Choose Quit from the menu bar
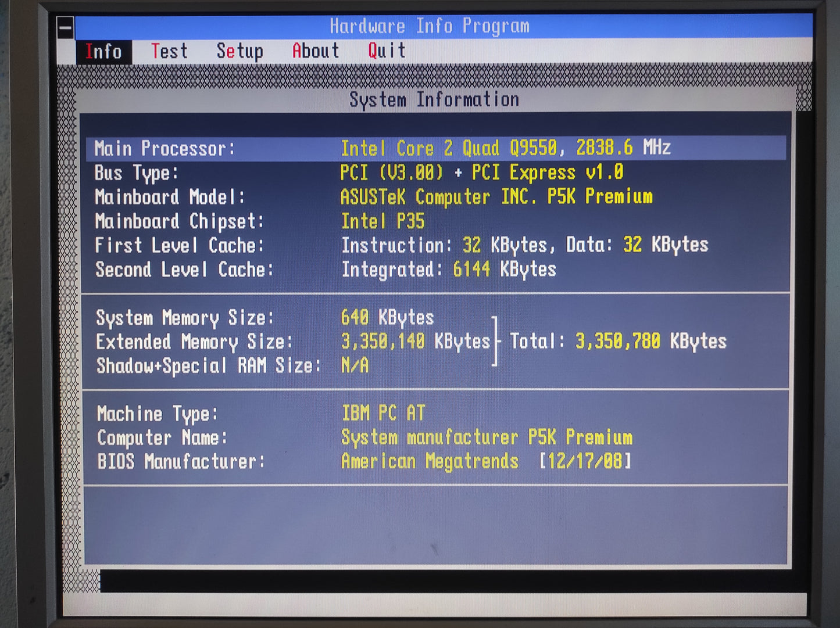This screenshot has height=628, width=840. coord(386,52)
